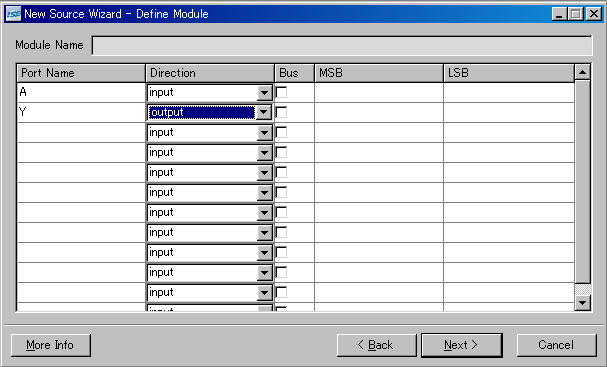Expand the ninth row's Direction combo box

[x=264, y=253]
